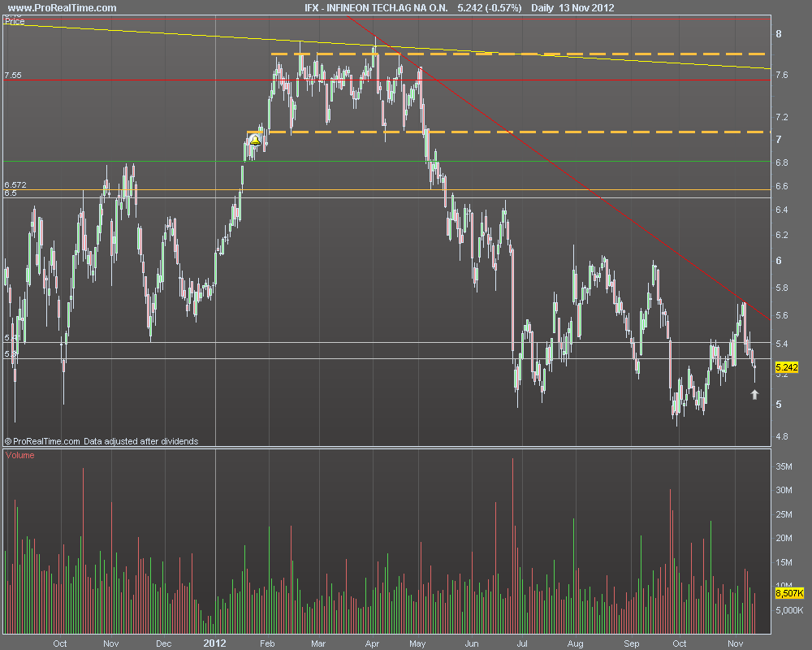Click the 5,000K volume axis label
The image size is (812, 650).
point(789,610)
